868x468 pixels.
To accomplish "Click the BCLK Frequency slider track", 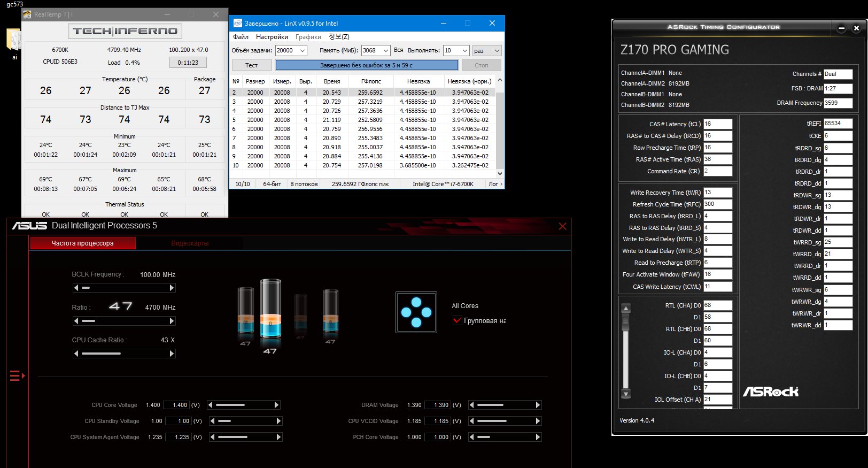I will click(124, 288).
